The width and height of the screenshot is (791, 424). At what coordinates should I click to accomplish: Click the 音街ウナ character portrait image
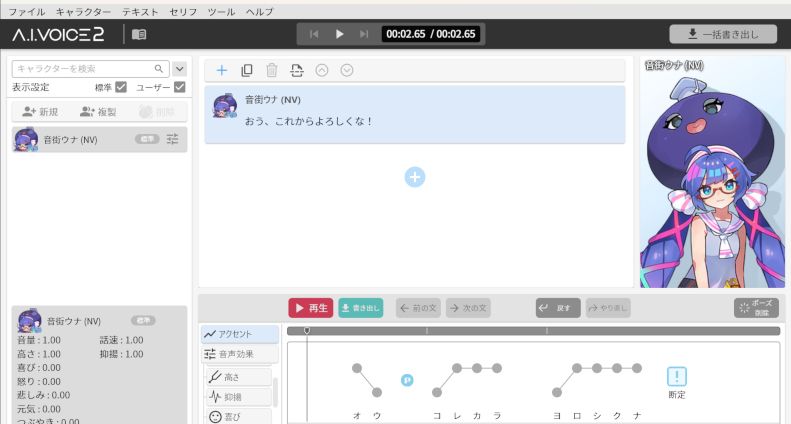(x=712, y=173)
